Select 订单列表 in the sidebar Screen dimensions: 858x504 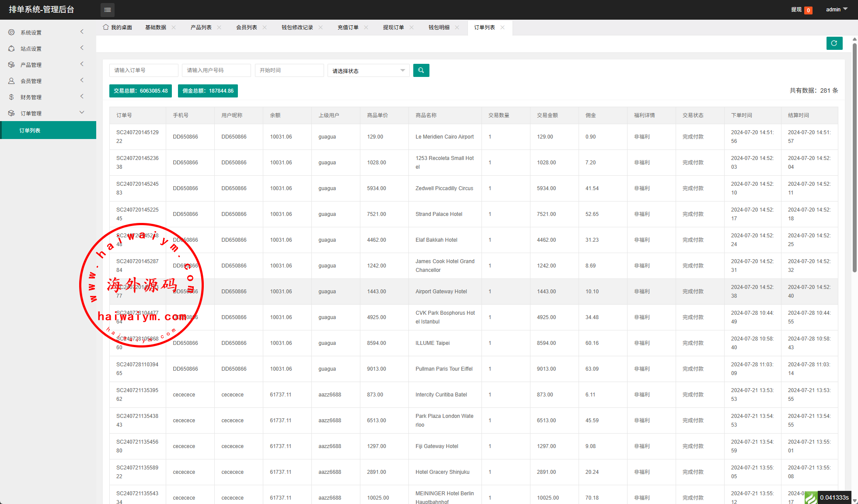[30, 130]
